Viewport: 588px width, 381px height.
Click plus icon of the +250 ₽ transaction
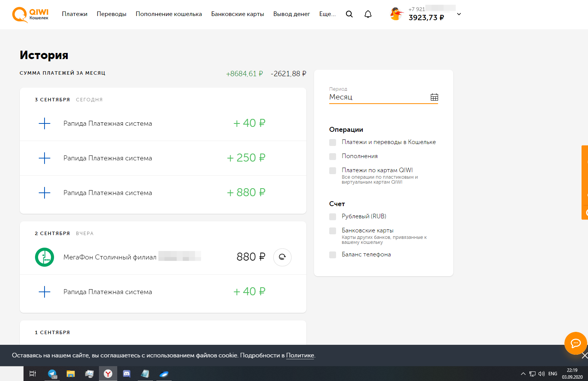45,158
